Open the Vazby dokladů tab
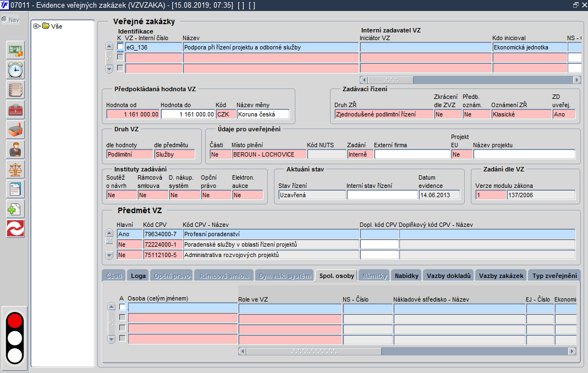Viewport: 588px width, 373px height. coord(448,276)
